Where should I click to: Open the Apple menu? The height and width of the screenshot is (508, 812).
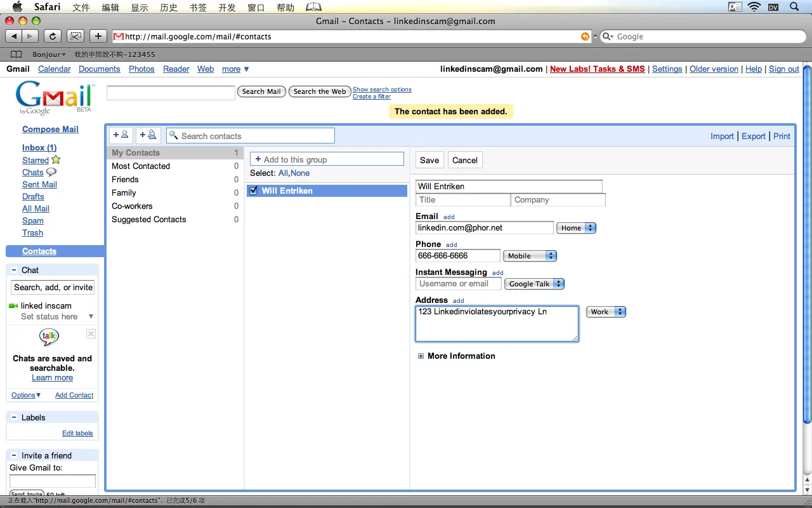coord(17,7)
